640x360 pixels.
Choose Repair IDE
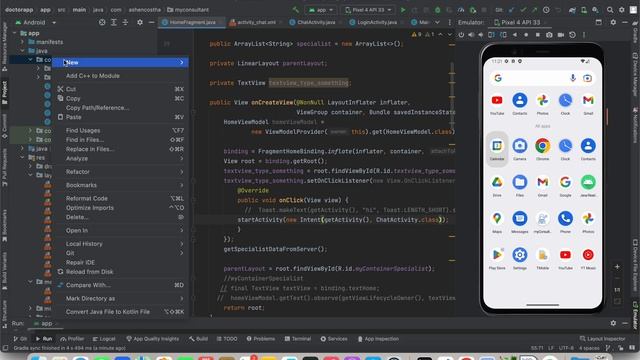[120, 262]
